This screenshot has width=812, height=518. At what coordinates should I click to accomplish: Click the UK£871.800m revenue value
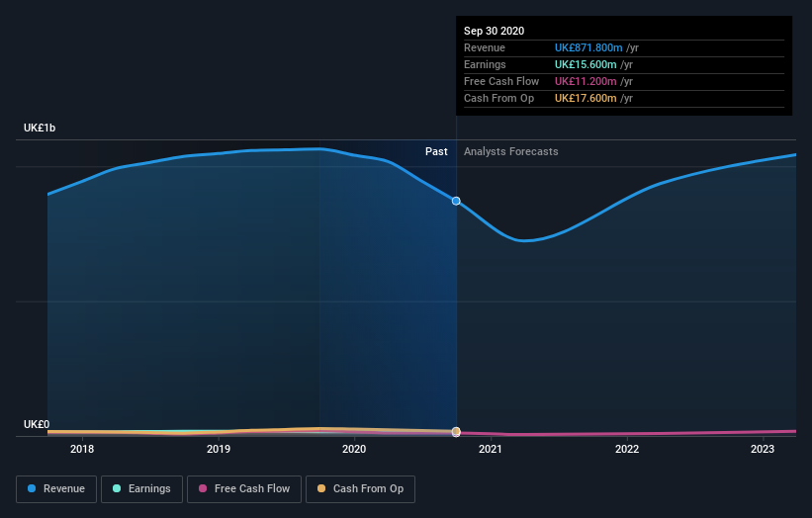(588, 47)
